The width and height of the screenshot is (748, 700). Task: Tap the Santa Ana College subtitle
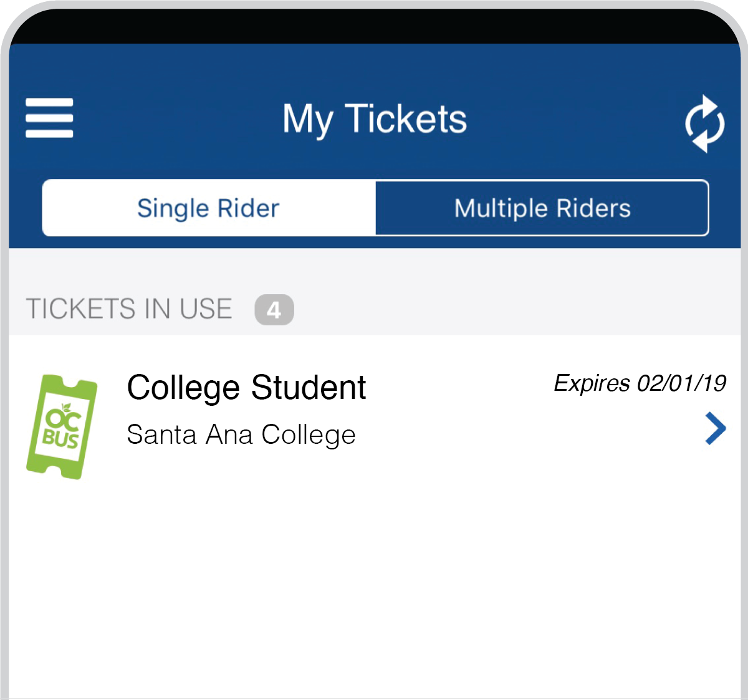241,435
